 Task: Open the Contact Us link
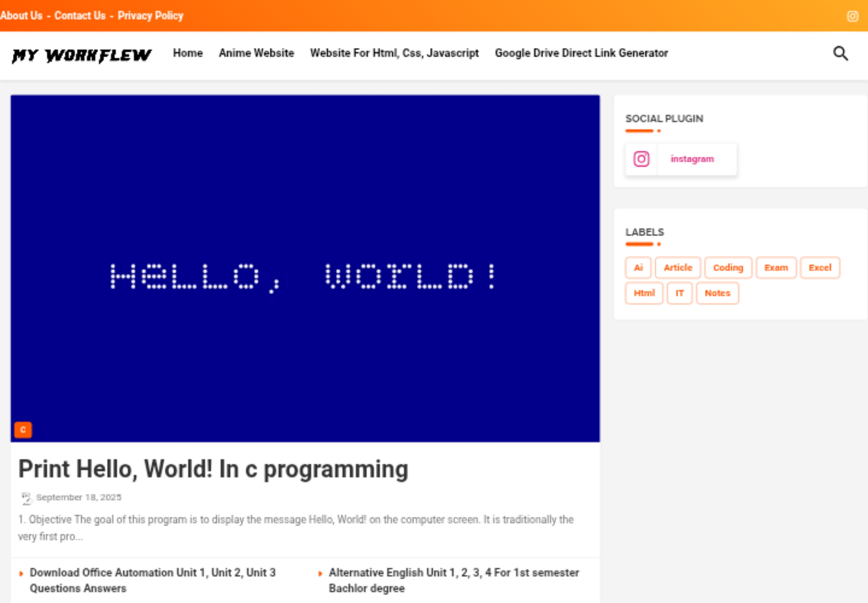[80, 16]
